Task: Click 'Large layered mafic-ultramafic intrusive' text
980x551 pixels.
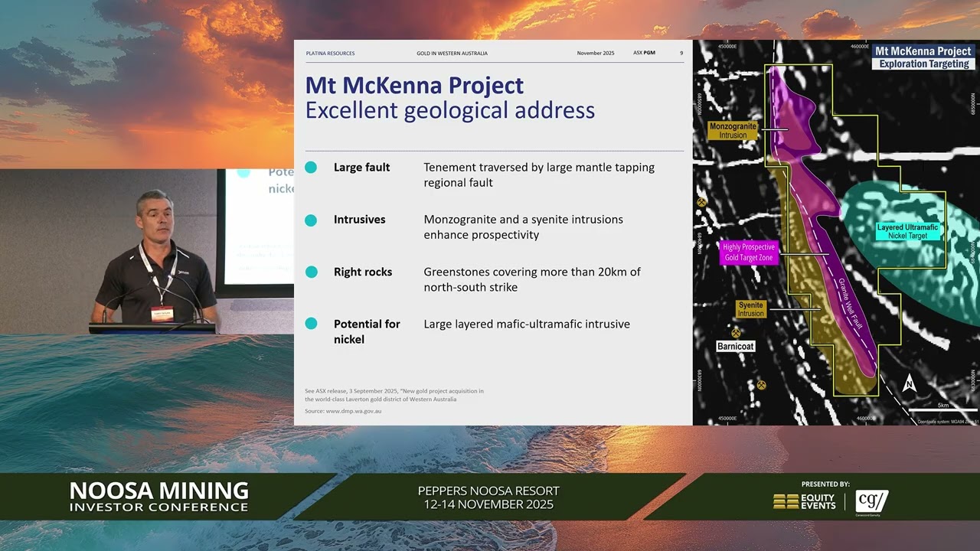Action: click(527, 324)
